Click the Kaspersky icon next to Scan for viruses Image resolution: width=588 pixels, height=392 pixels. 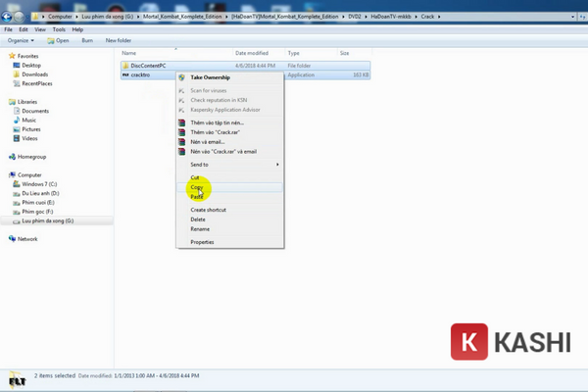(x=182, y=90)
